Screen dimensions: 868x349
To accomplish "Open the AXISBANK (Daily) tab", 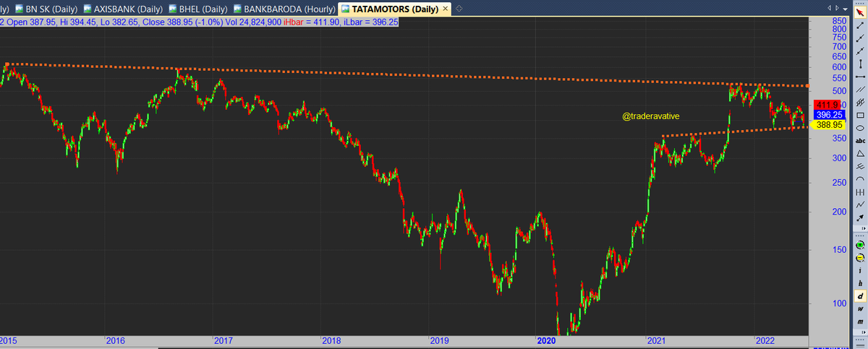I will click(x=122, y=9).
